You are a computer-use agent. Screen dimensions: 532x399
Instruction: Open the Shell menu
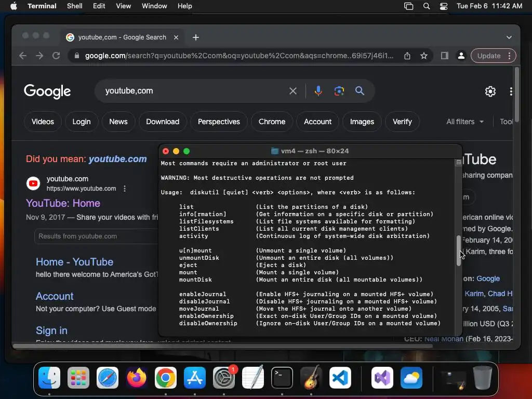coord(74,6)
